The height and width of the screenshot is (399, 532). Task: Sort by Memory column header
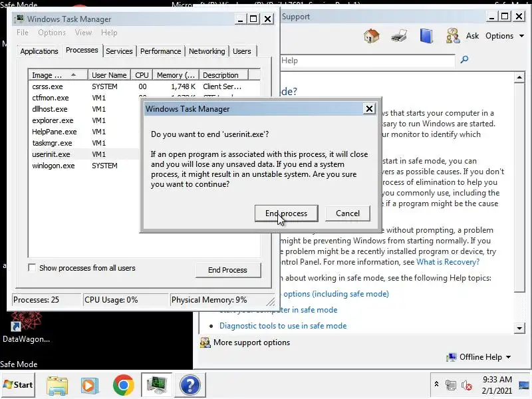[x=176, y=75]
